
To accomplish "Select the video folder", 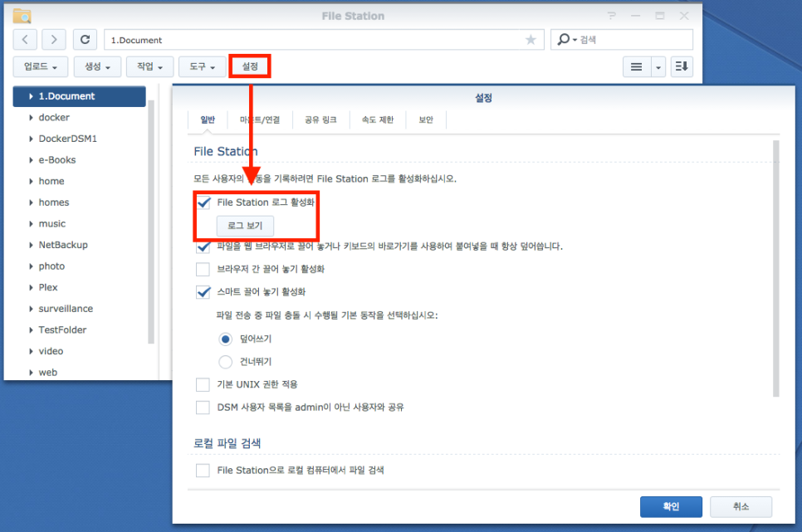I will point(51,351).
